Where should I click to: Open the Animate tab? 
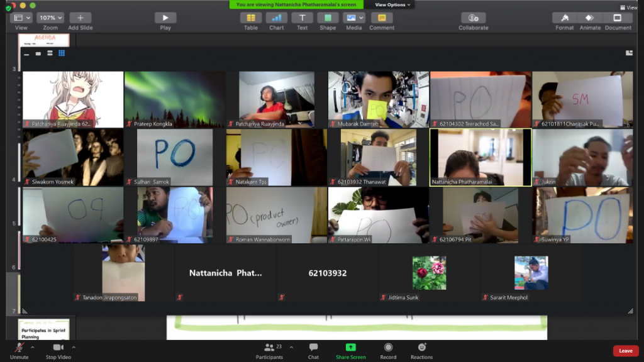590,18
